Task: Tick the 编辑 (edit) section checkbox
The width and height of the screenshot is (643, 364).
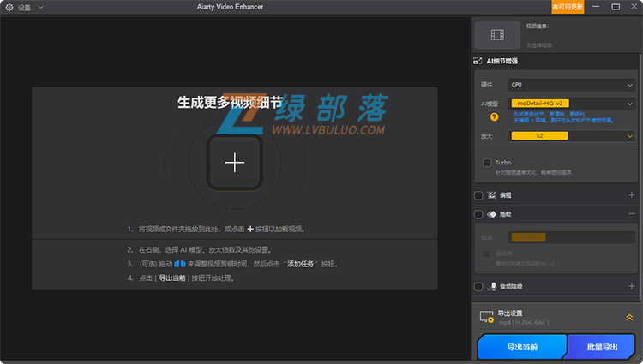Action: pyautogui.click(x=478, y=195)
